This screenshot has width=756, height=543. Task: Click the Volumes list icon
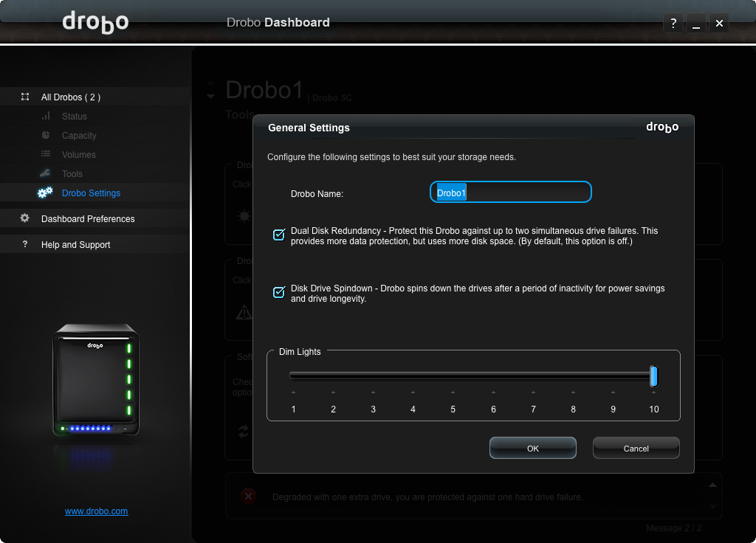click(x=46, y=155)
